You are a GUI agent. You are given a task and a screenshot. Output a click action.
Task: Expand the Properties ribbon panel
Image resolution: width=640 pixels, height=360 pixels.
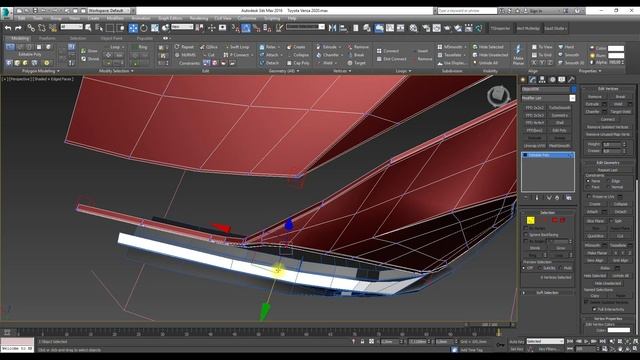pyautogui.click(x=590, y=71)
